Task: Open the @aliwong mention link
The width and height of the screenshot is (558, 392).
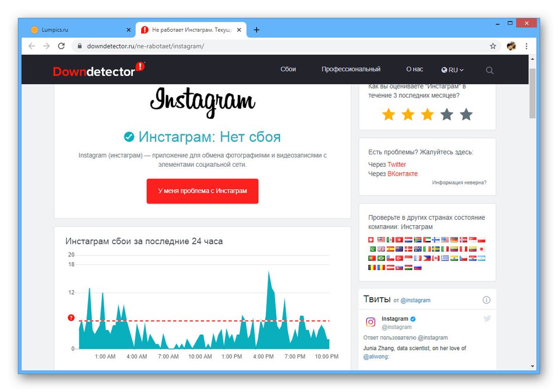Action: [376, 356]
